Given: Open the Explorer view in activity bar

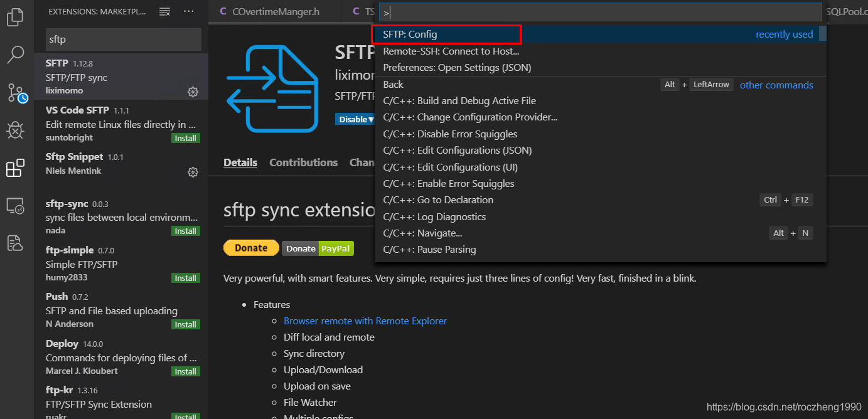Looking at the screenshot, I should click(15, 17).
